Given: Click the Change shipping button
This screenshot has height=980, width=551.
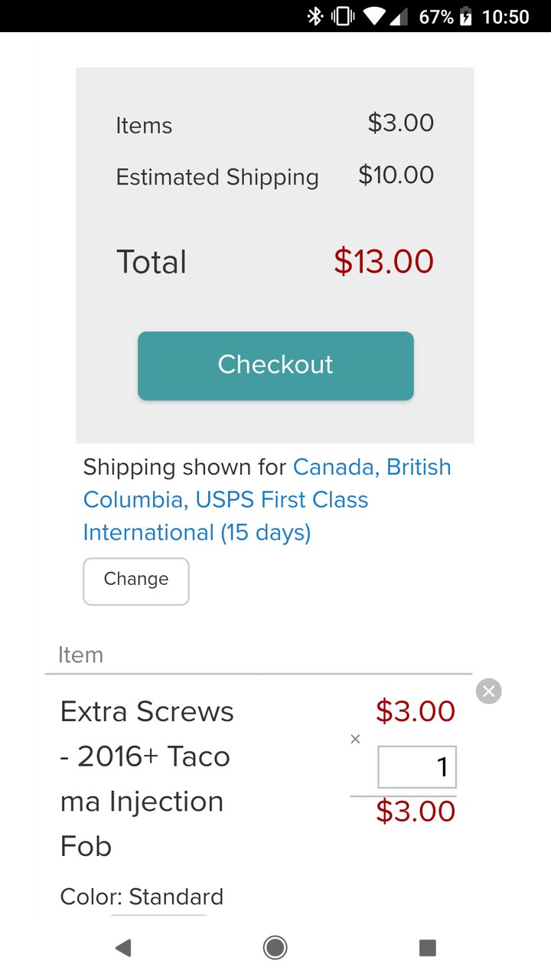Looking at the screenshot, I should 136,581.
